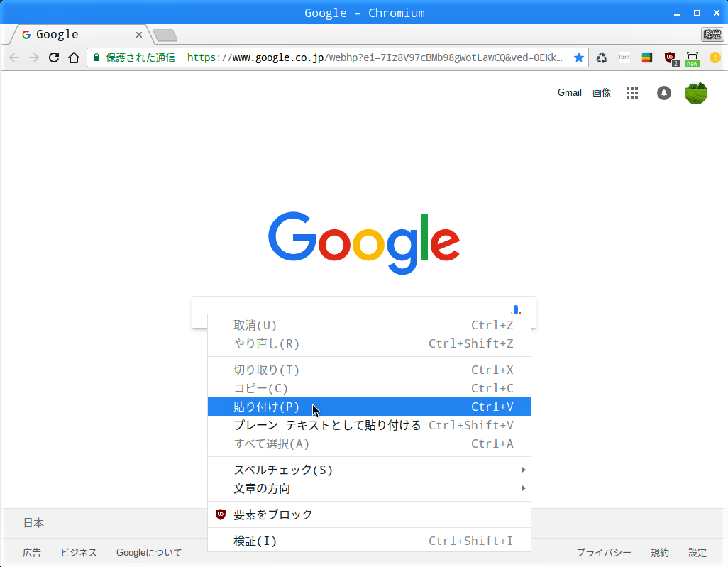Click the address bar URL
This screenshot has width=728, height=567.
click(375, 57)
